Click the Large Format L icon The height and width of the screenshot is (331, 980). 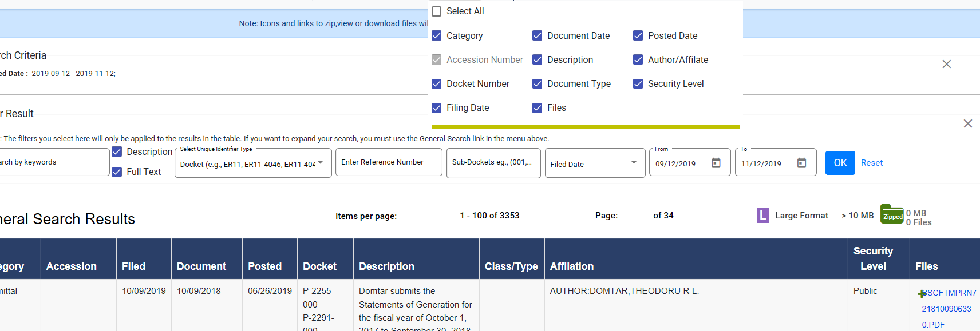point(762,216)
